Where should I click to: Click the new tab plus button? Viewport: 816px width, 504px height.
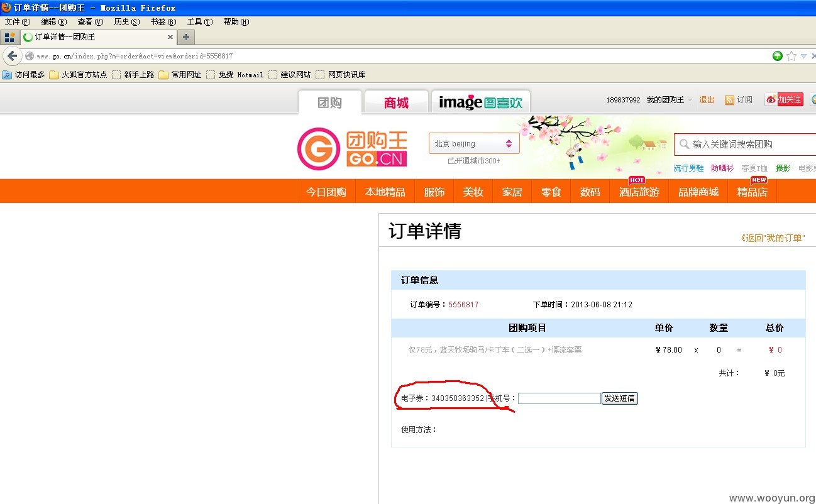pyautogui.click(x=185, y=37)
